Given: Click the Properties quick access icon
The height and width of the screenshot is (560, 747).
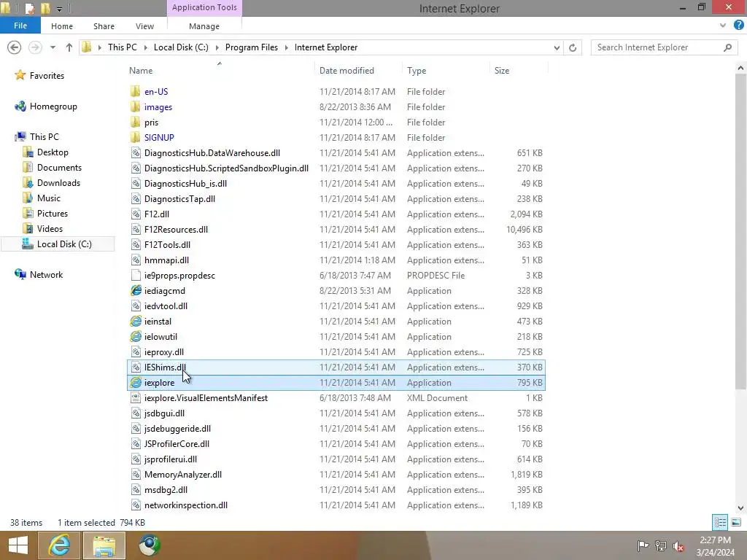Looking at the screenshot, I should (x=29, y=8).
